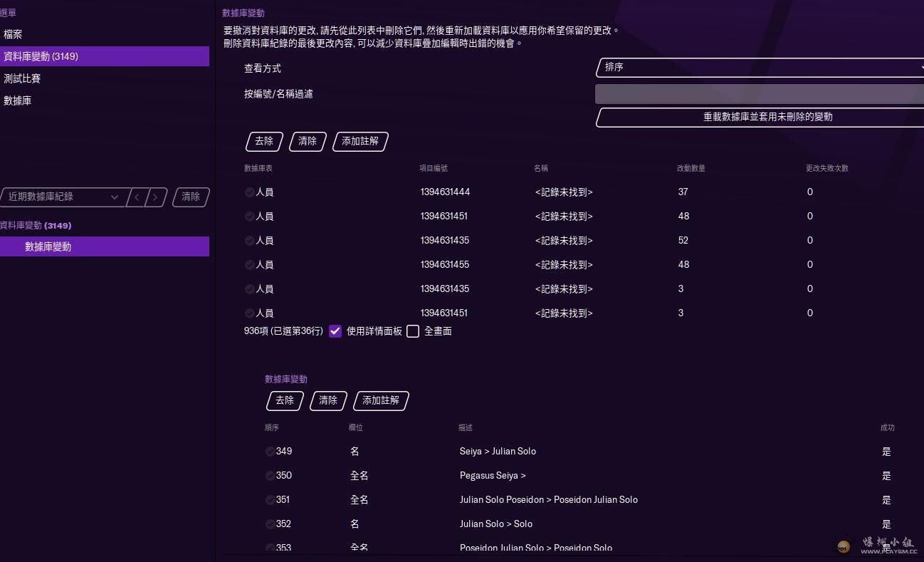Click check icon beside sequence 351
924x562 pixels.
[x=270, y=500]
